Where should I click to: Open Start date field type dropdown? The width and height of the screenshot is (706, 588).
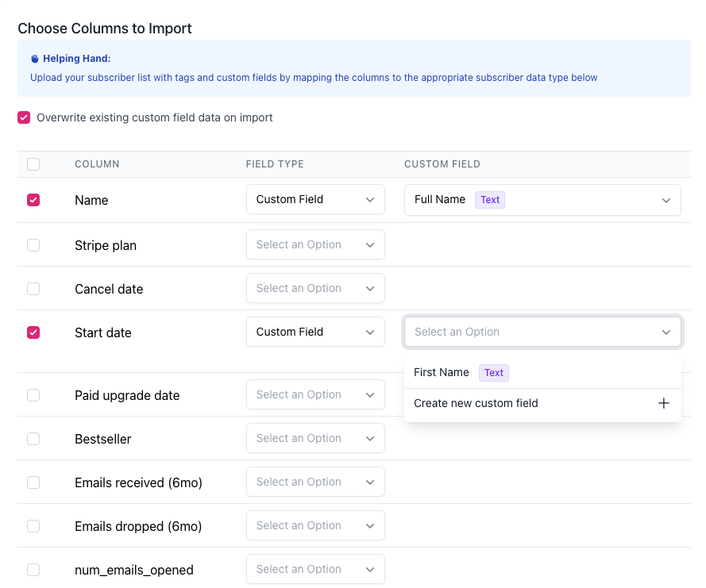(315, 332)
